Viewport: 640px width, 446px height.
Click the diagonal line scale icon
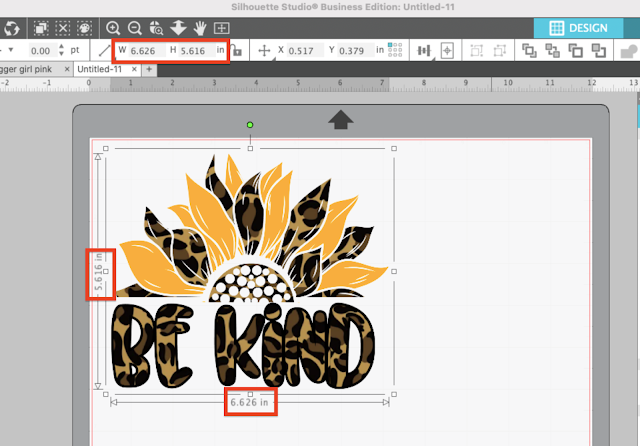(x=104, y=51)
